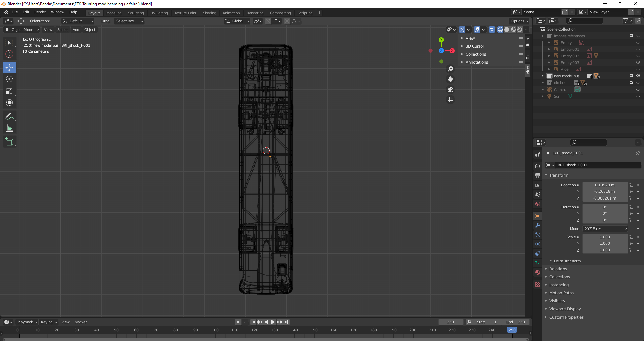Select the Scale tool in toolbar

pyautogui.click(x=9, y=91)
